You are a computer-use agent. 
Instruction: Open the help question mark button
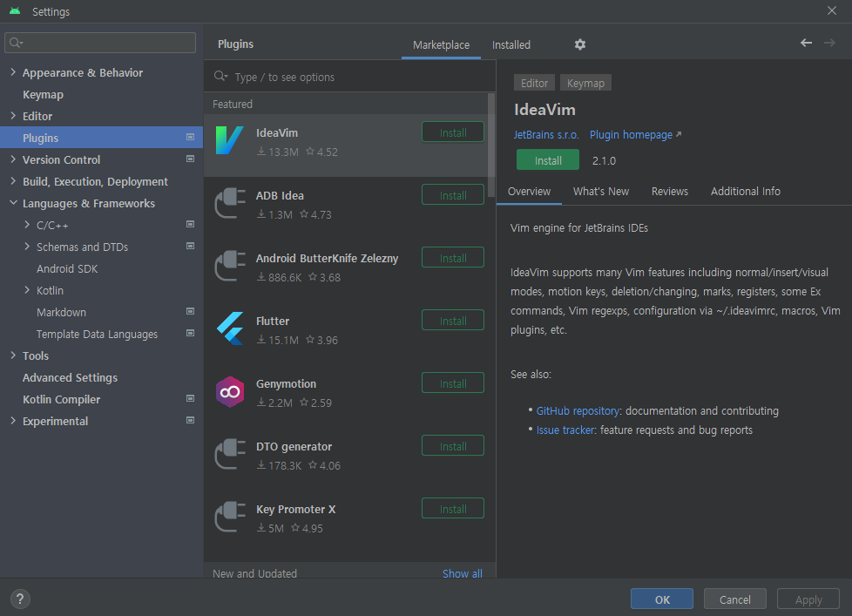tap(20, 599)
